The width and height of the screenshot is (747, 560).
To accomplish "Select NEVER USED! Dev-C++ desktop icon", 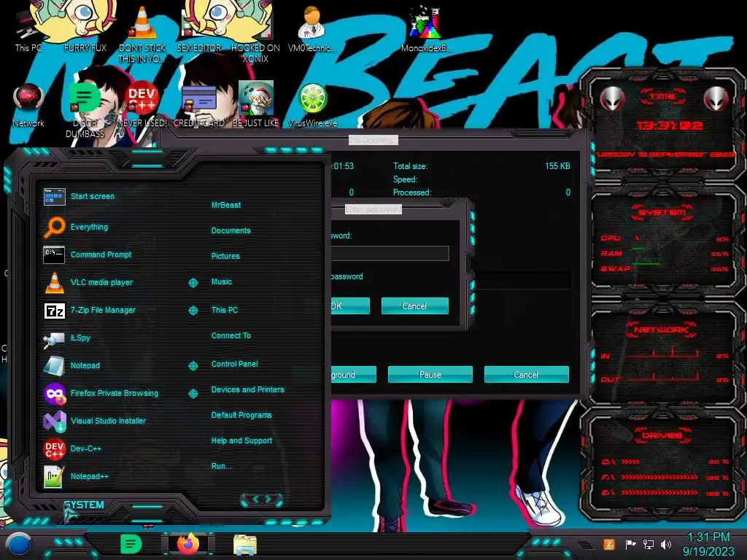I will click(x=142, y=106).
